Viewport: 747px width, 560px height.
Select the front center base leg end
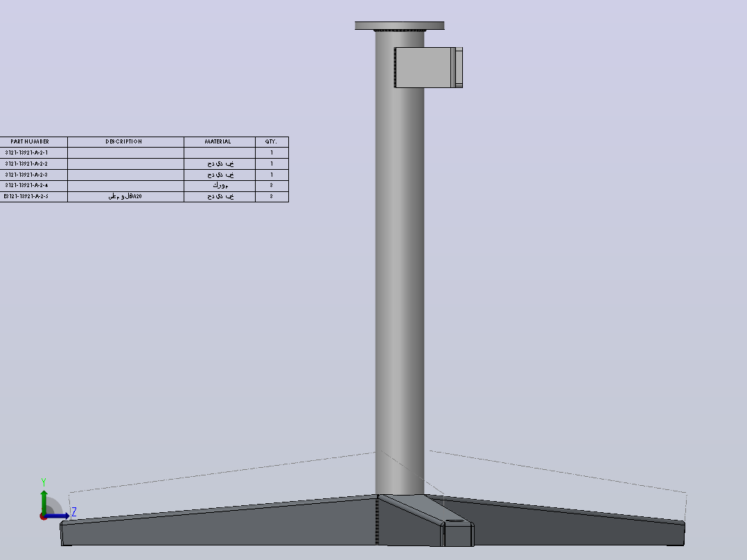click(x=458, y=534)
